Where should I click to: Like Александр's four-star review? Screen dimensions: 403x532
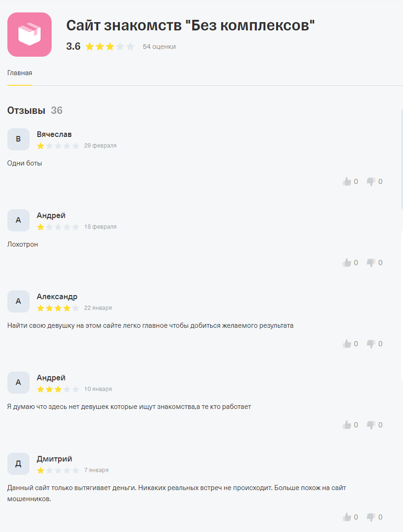(347, 344)
